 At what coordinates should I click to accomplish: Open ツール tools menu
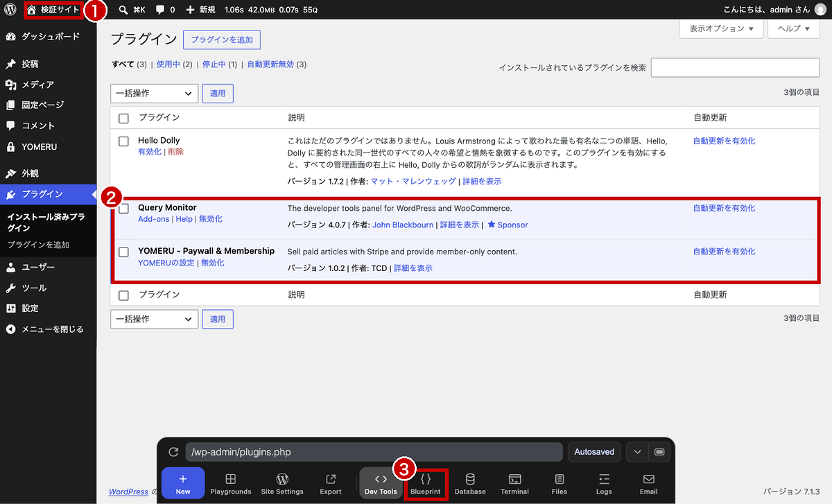48,288
